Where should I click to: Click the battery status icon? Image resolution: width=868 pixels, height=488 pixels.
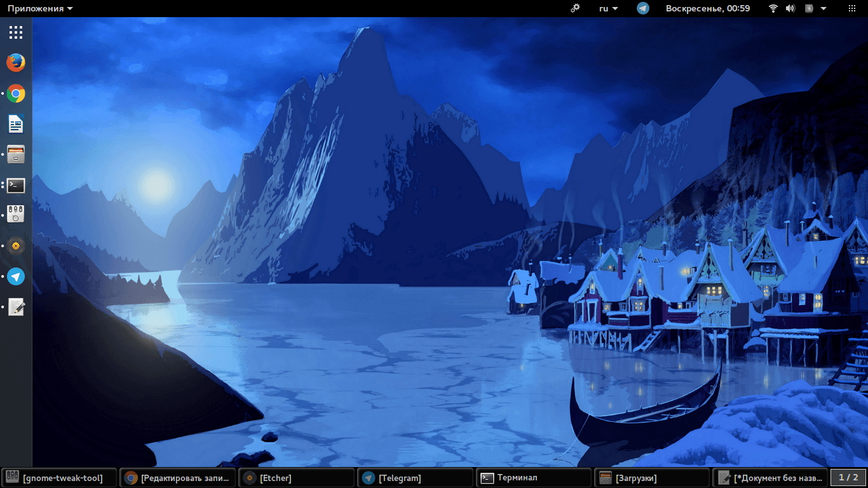pyautogui.click(x=809, y=8)
